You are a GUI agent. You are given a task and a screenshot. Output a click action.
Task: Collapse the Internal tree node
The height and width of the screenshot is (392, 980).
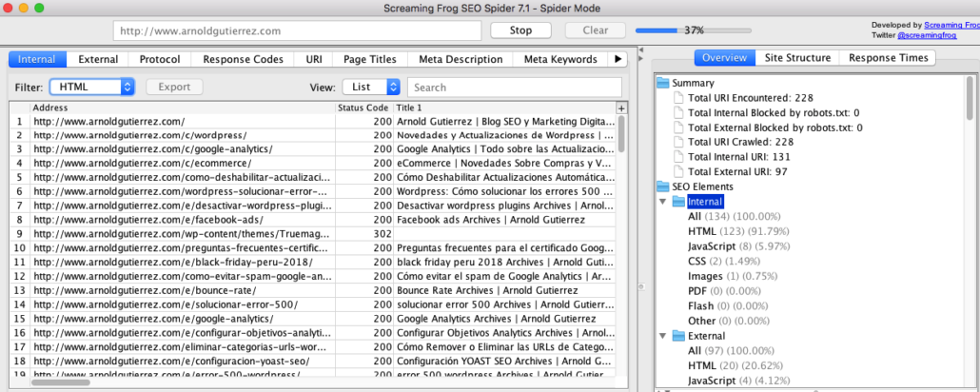[662, 202]
